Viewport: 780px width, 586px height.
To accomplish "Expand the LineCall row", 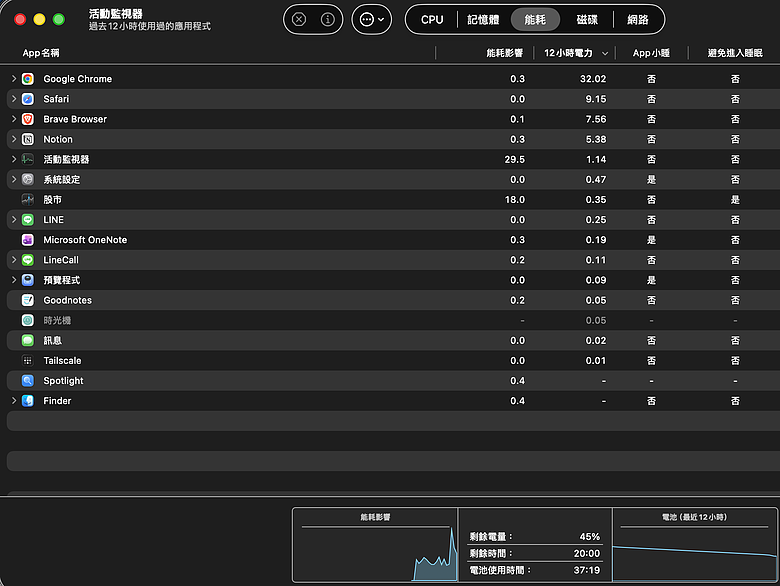I will [x=14, y=260].
